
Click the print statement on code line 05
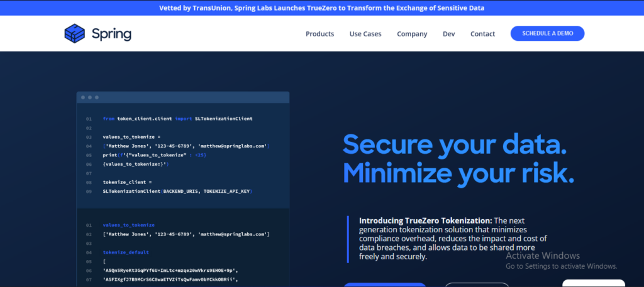[x=155, y=155]
